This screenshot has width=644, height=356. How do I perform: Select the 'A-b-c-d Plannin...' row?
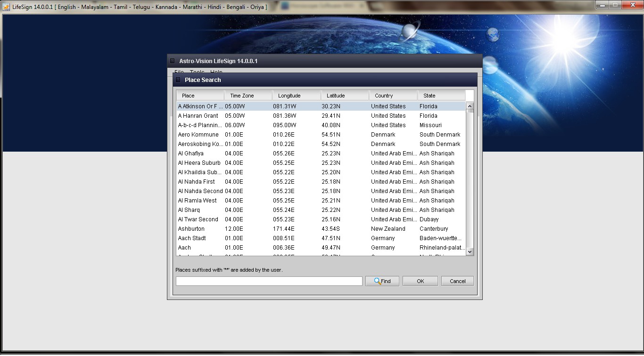tap(321, 125)
